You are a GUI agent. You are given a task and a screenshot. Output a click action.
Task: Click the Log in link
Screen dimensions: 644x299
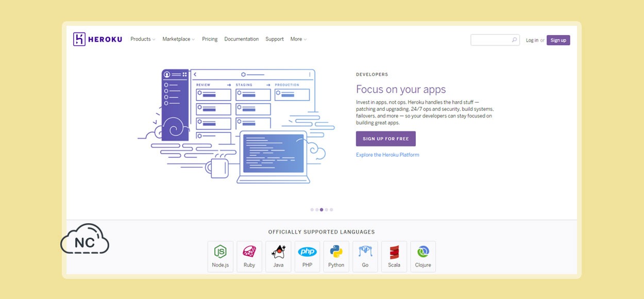[x=532, y=40]
